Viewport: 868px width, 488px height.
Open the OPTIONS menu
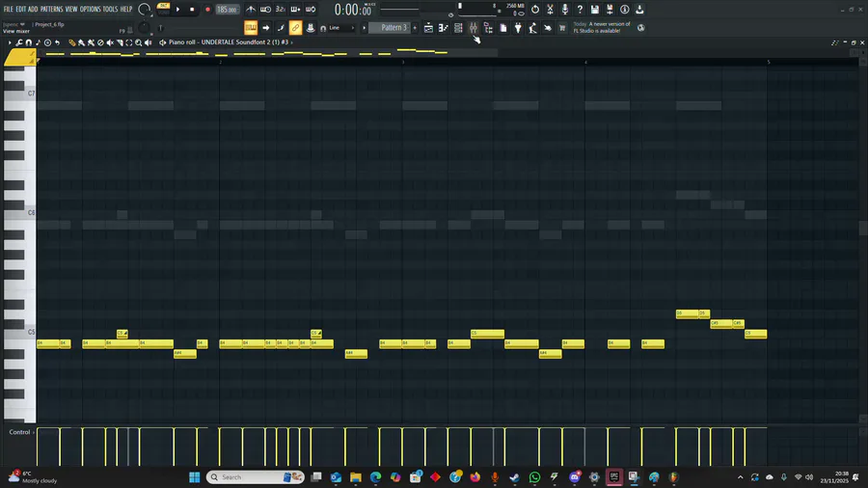click(91, 10)
